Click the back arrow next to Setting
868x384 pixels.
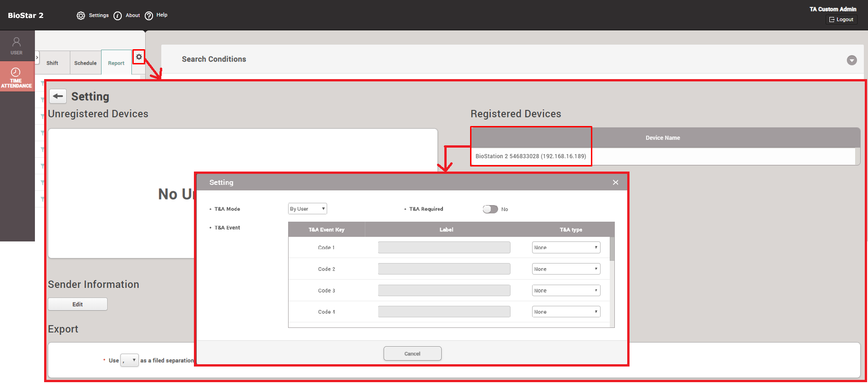(58, 96)
